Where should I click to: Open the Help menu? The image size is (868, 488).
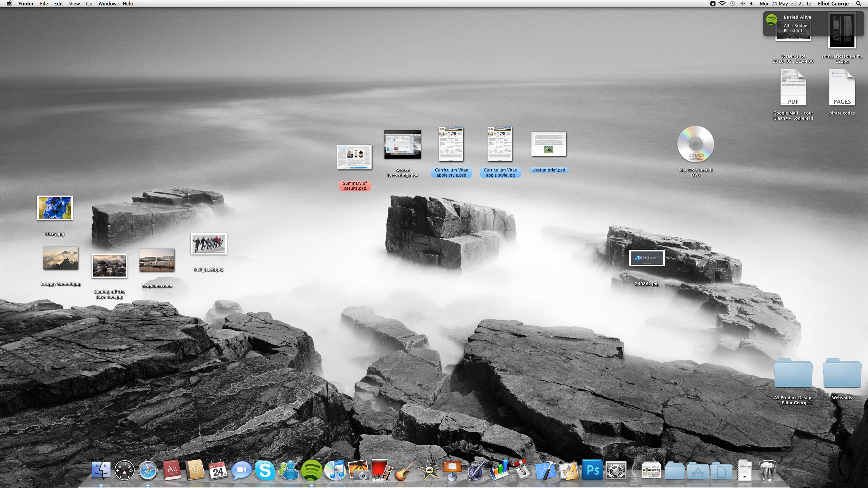click(128, 4)
